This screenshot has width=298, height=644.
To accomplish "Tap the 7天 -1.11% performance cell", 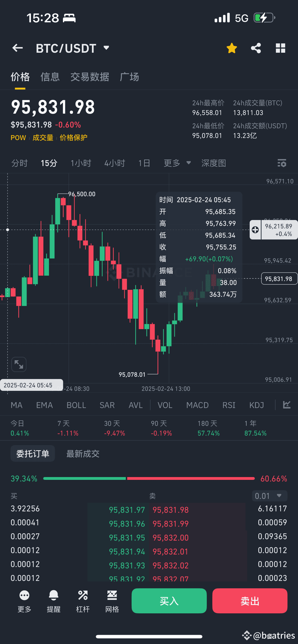I will tap(68, 428).
